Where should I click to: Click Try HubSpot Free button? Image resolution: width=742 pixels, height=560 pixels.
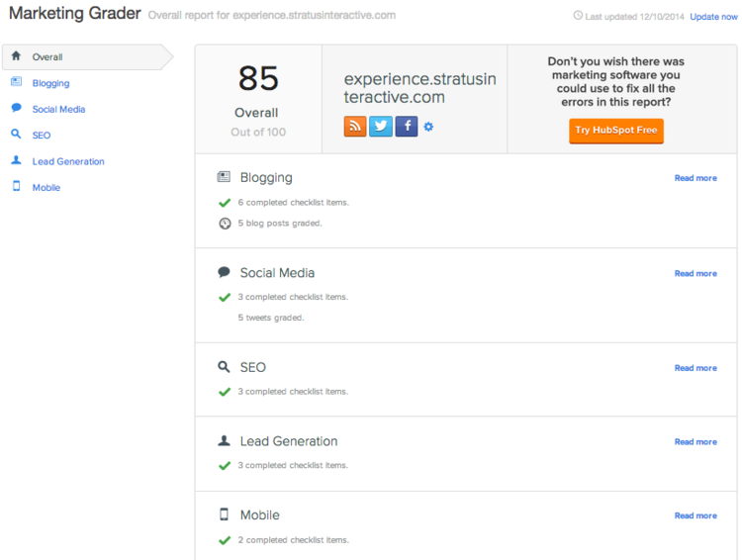(616, 131)
